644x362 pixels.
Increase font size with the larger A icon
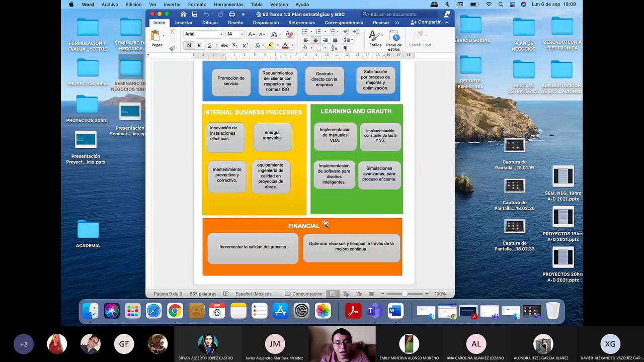coord(252,34)
